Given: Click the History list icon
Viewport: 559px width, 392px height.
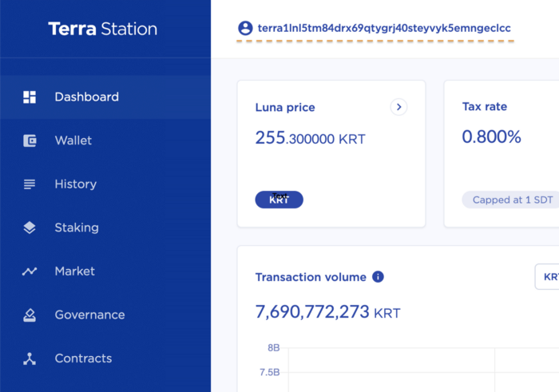Looking at the screenshot, I should tap(30, 184).
